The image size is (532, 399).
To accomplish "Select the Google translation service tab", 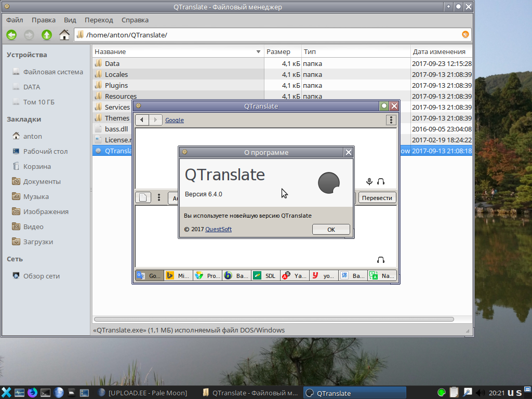I will pyautogui.click(x=150, y=275).
